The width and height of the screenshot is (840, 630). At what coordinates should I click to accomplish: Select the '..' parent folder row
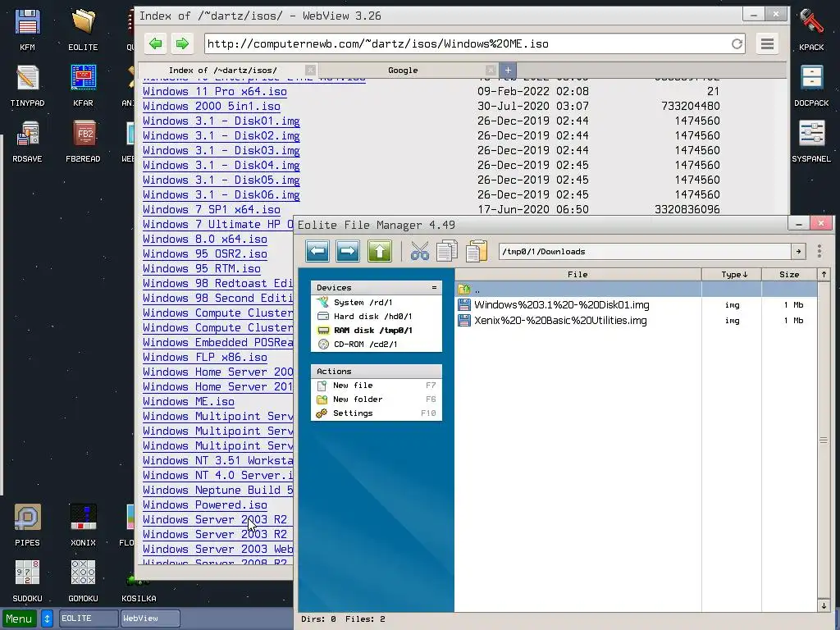(x=636, y=290)
